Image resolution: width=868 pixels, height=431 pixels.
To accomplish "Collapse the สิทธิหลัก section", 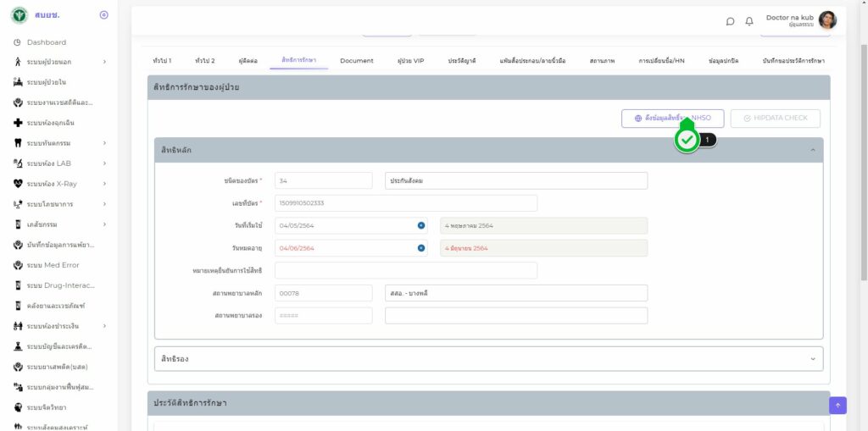I will pos(813,150).
